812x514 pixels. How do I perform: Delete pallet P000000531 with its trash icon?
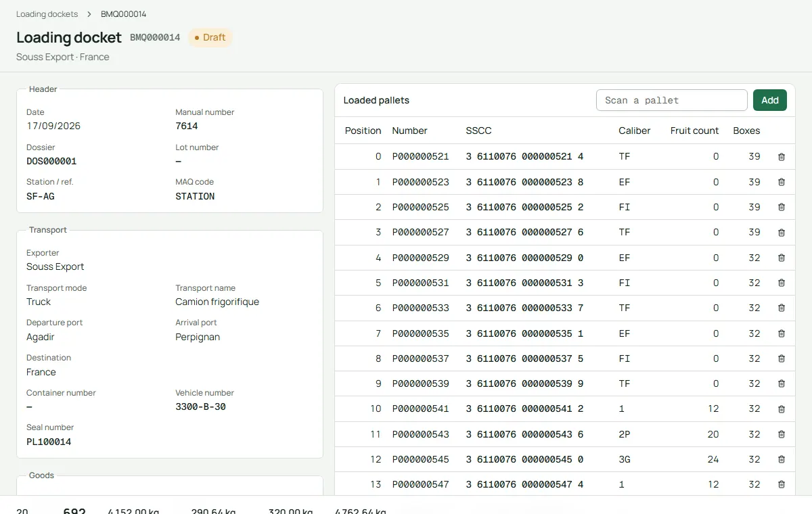(x=782, y=283)
